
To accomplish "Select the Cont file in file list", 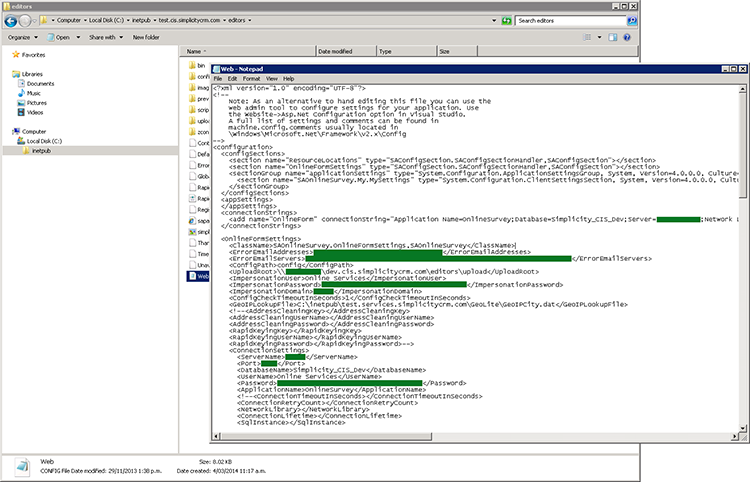I will [x=199, y=143].
